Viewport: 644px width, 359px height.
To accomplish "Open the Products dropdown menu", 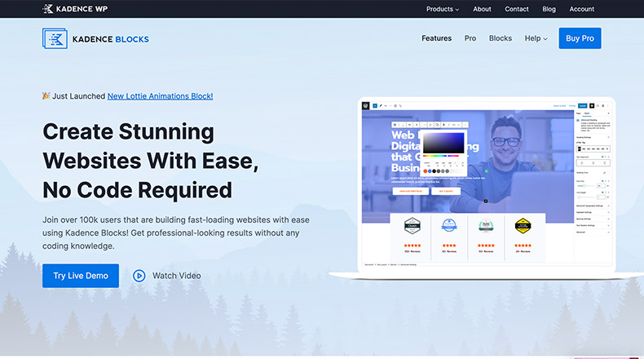I will [x=443, y=9].
